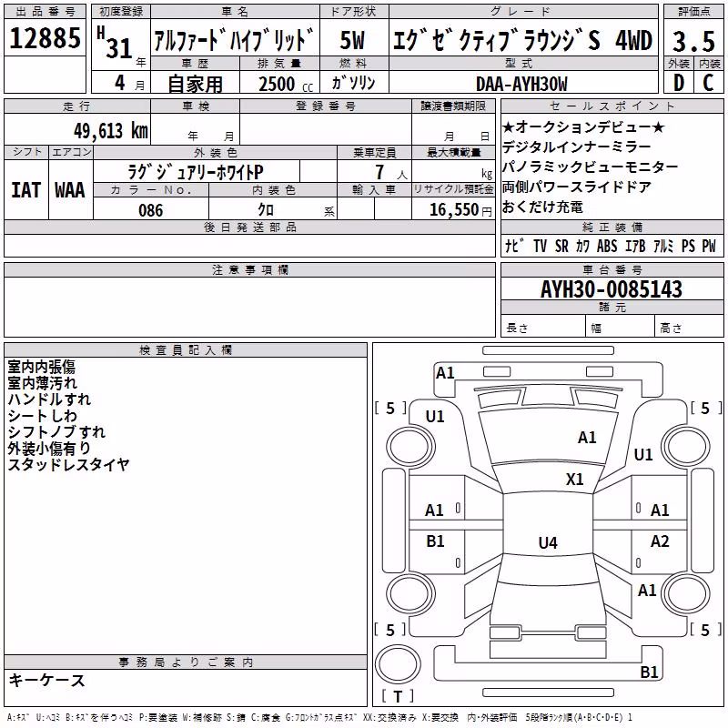728x728 pixels.
Task: Select the 検査員記入欄 header
Action: click(x=186, y=350)
